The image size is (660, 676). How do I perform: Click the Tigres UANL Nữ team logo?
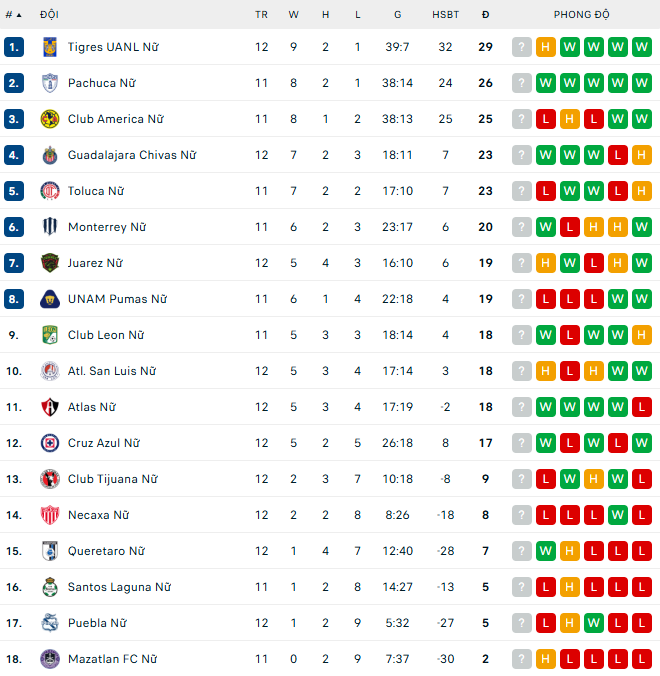49,47
